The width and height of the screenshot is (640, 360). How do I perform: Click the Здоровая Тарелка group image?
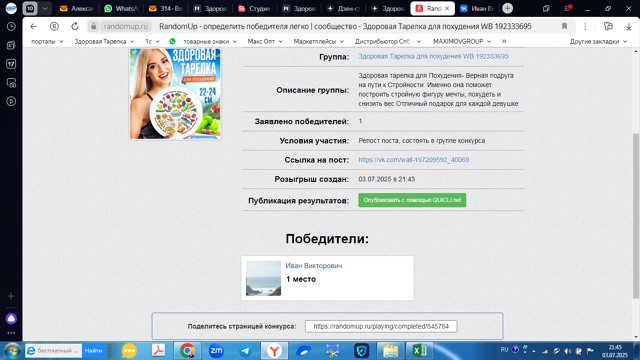click(175, 93)
